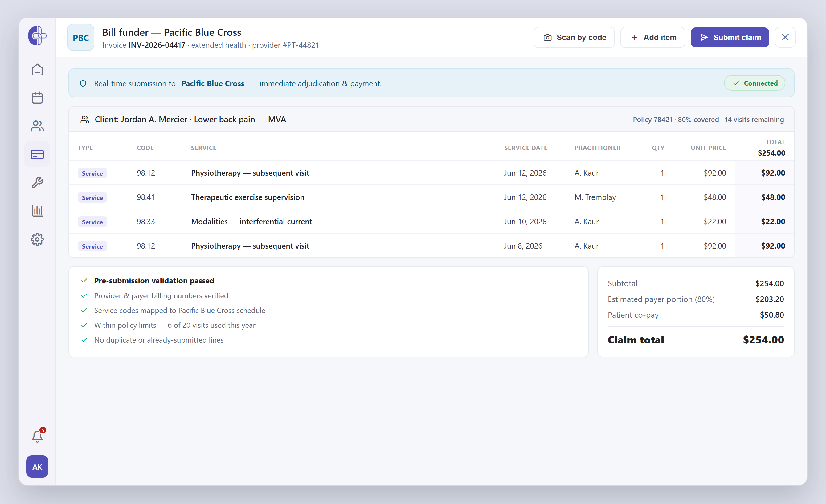Click the header total $254.00
The image size is (826, 504).
pos(771,153)
